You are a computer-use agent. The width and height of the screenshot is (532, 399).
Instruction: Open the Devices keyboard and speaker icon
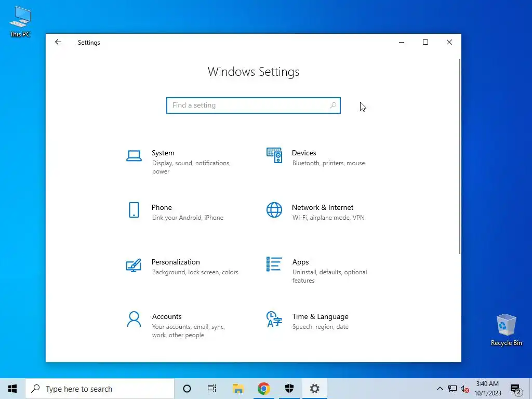(x=274, y=155)
